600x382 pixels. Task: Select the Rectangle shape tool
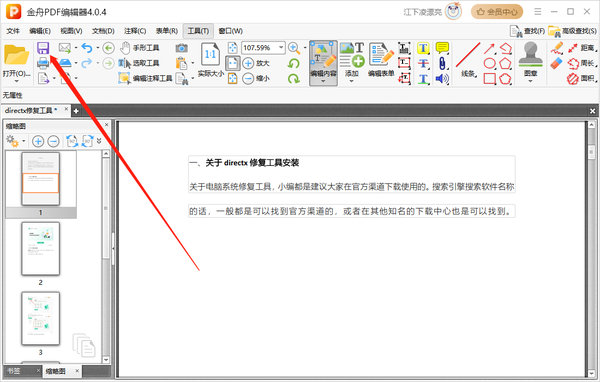[x=489, y=78]
